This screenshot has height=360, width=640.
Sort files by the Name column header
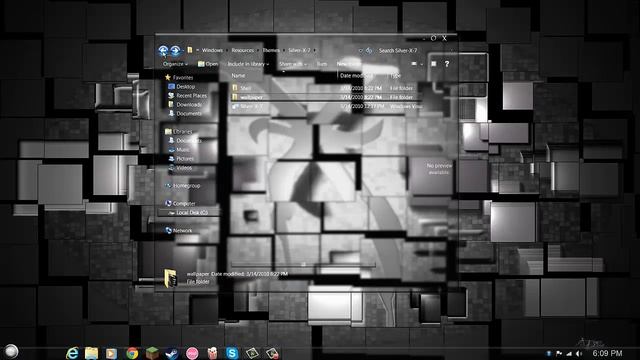pyautogui.click(x=238, y=76)
